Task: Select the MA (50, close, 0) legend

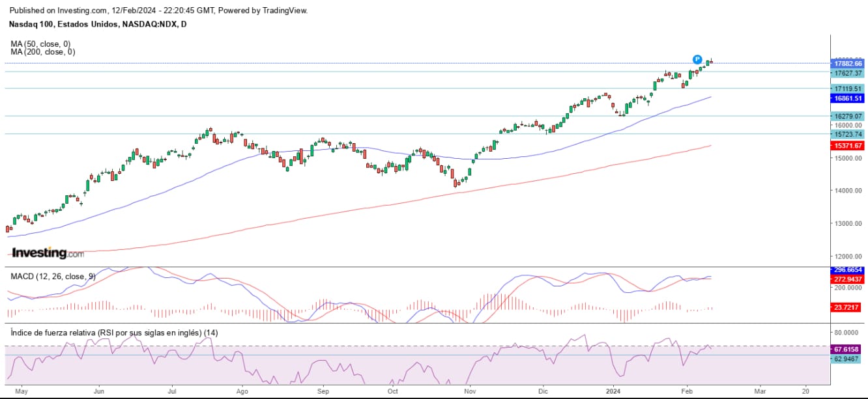Action: (x=40, y=44)
